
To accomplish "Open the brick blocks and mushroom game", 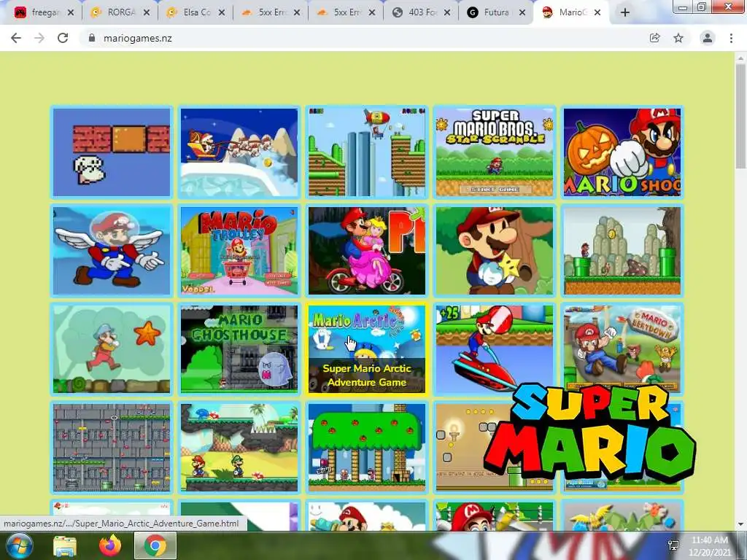I will (x=112, y=152).
